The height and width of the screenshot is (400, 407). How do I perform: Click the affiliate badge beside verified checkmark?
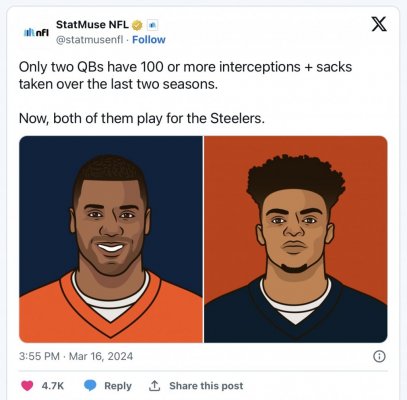pos(152,25)
